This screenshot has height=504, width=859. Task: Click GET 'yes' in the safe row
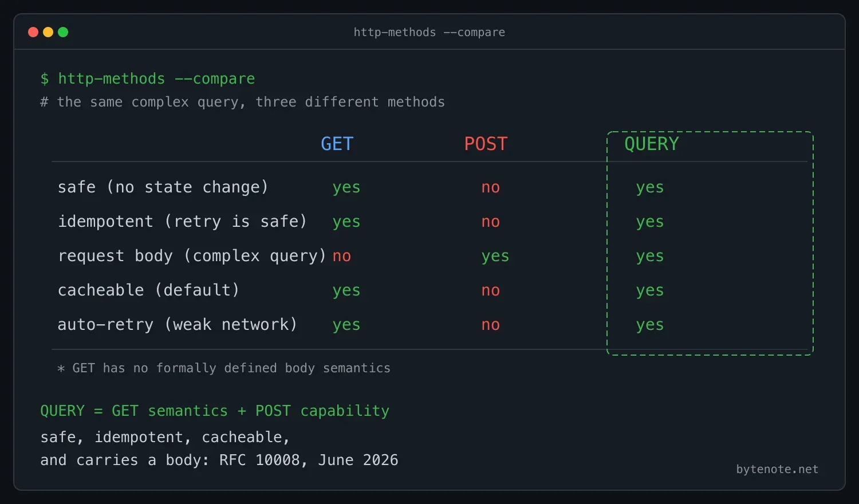(346, 188)
